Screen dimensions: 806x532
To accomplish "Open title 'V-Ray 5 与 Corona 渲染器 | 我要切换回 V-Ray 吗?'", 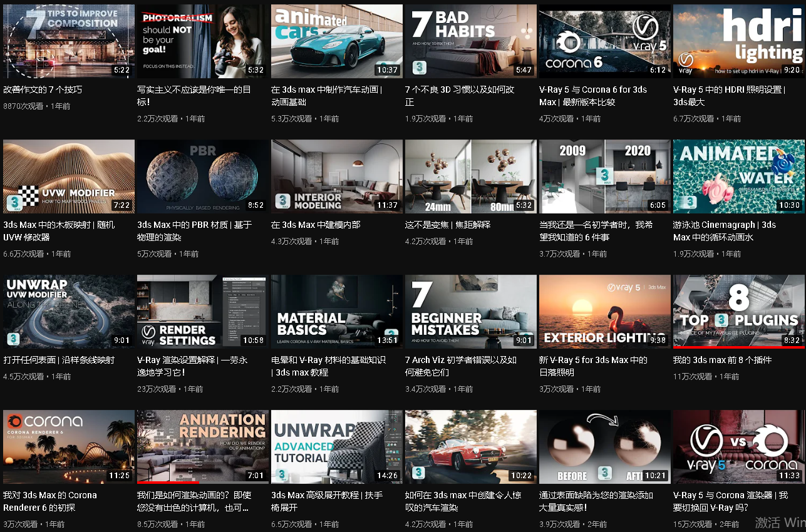I will click(730, 501).
